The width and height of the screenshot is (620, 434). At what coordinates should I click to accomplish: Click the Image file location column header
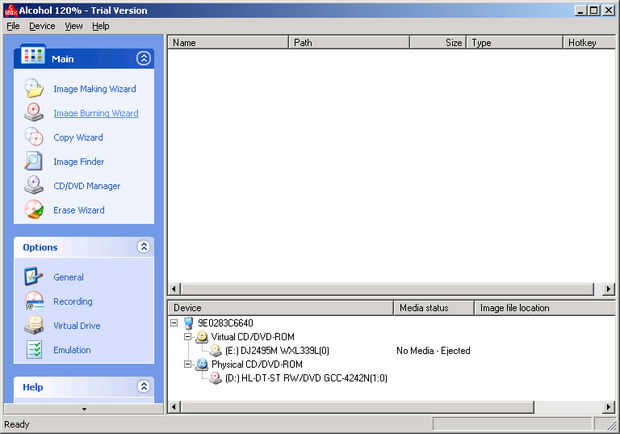click(545, 308)
